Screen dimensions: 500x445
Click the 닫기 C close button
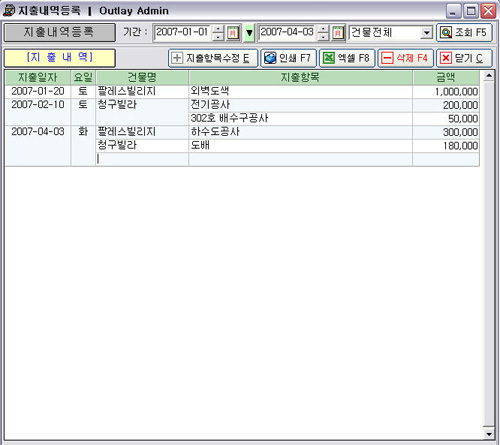coord(464,58)
